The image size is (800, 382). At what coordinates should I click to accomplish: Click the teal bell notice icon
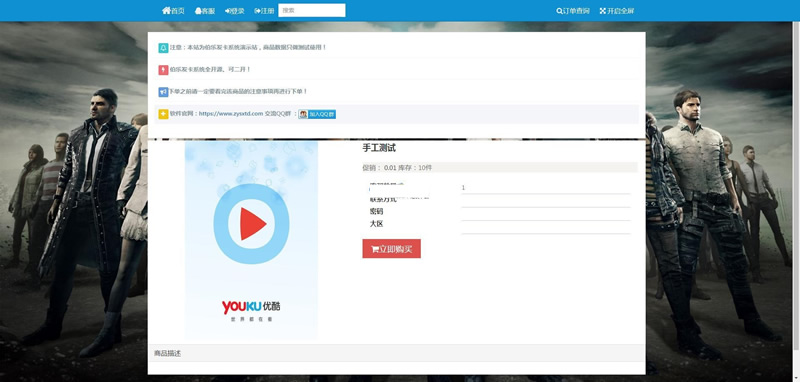pos(163,48)
